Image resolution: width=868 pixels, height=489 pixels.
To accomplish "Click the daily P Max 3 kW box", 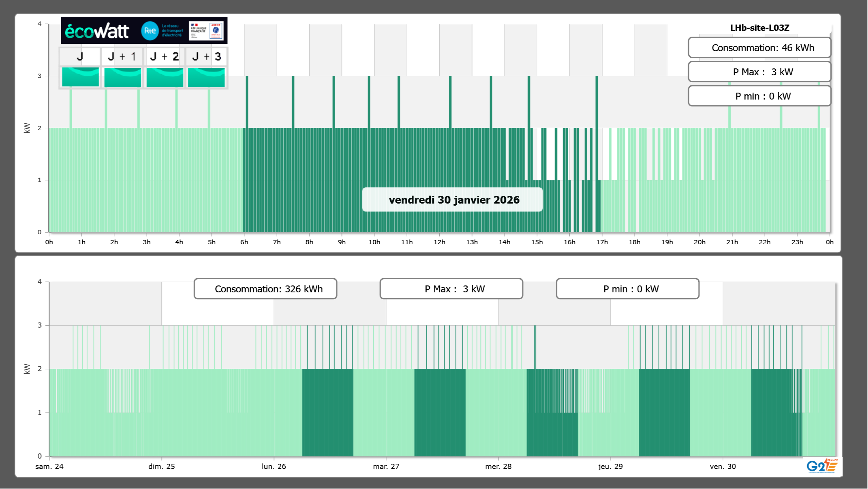I will 759,72.
